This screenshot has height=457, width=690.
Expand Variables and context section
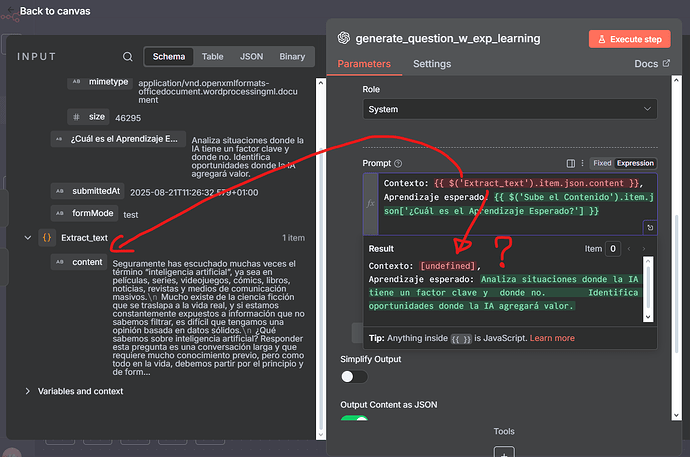(28, 391)
